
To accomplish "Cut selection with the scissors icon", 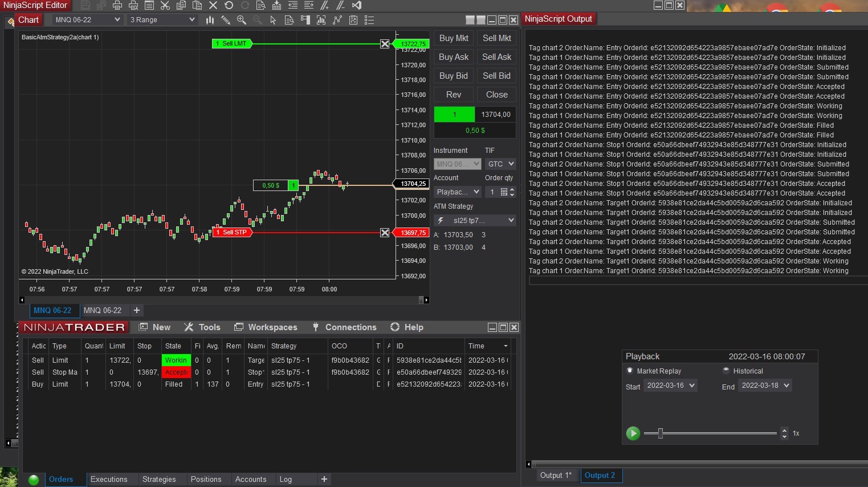I will 165,5.
